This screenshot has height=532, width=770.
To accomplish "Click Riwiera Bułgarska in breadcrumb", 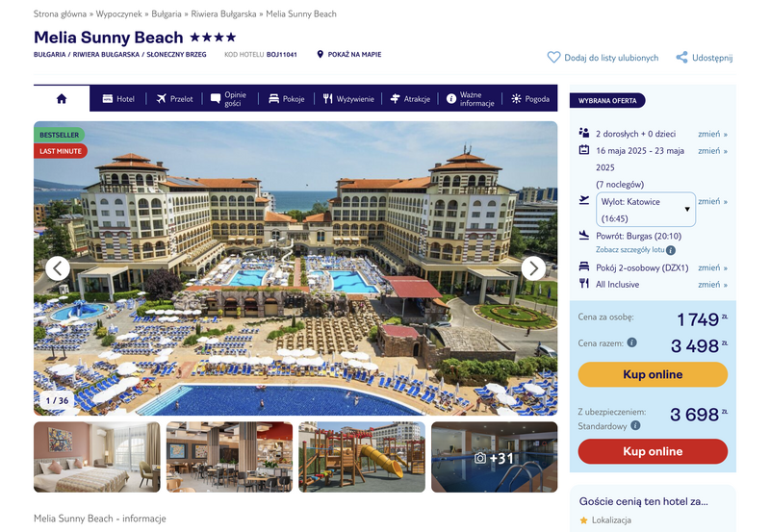I will coord(223,14).
